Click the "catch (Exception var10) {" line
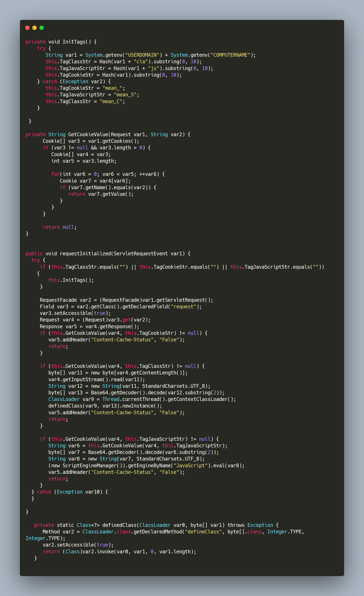The width and height of the screenshot is (364, 596). (x=70, y=492)
